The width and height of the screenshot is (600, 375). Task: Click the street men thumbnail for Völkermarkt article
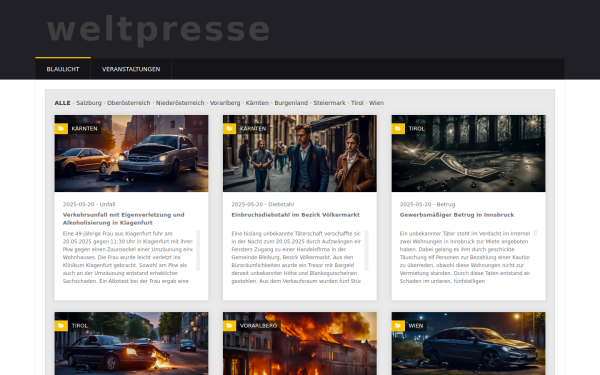pos(300,153)
